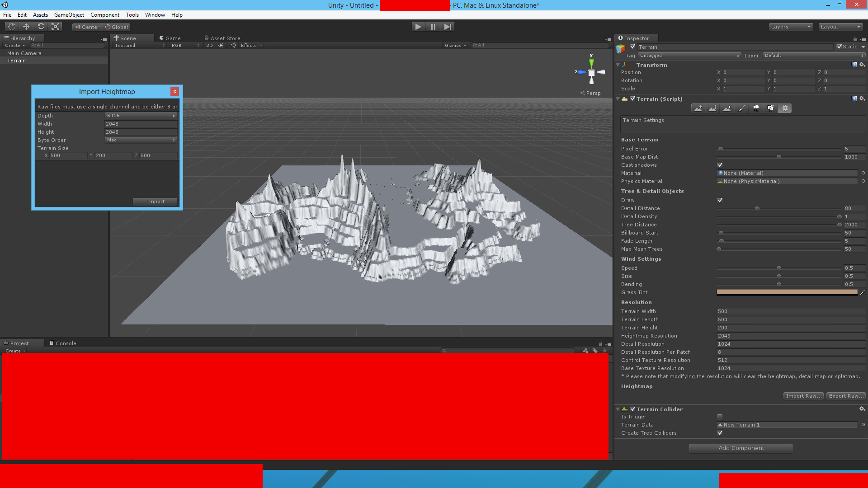Open Terrain (Script) help icon
The height and width of the screenshot is (488, 868).
coord(854,99)
